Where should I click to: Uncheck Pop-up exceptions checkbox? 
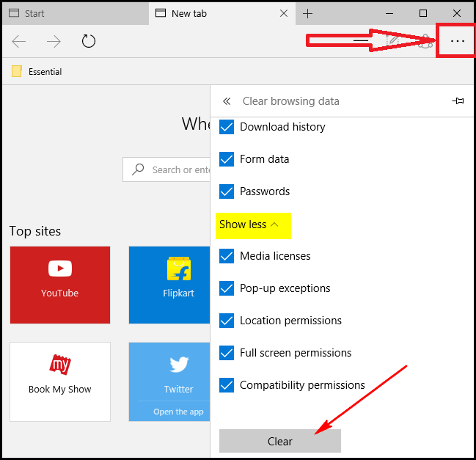pos(227,288)
